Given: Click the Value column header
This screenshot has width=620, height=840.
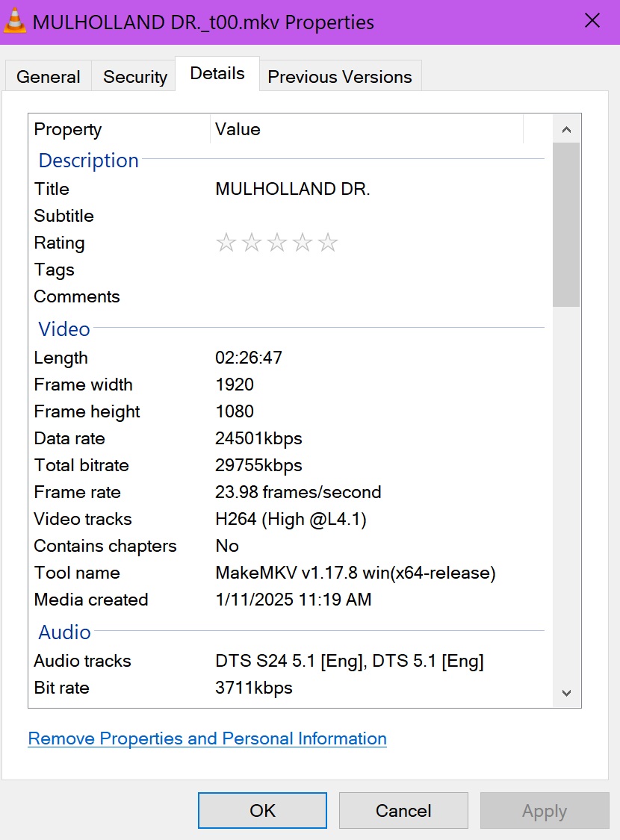Looking at the screenshot, I should (x=367, y=129).
